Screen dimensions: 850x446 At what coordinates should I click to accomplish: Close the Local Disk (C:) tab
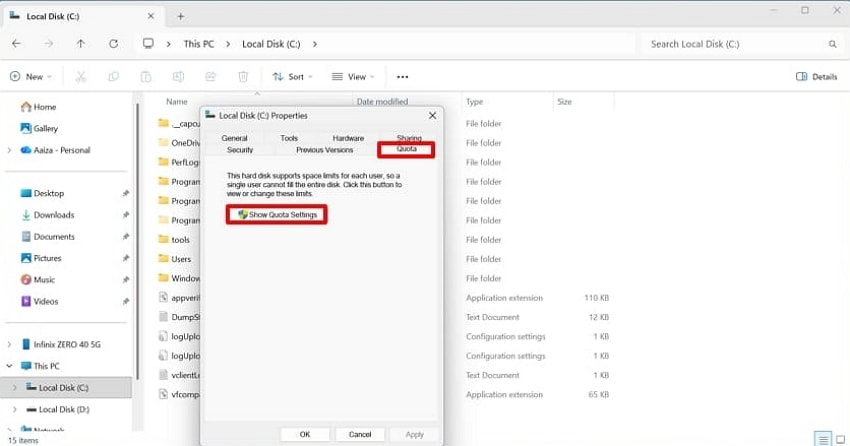click(x=151, y=16)
